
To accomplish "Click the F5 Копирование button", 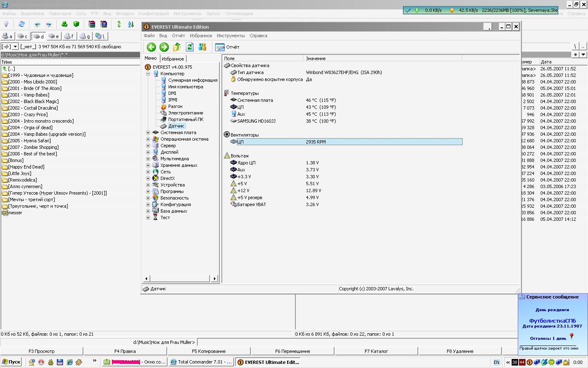I will pos(209,351).
